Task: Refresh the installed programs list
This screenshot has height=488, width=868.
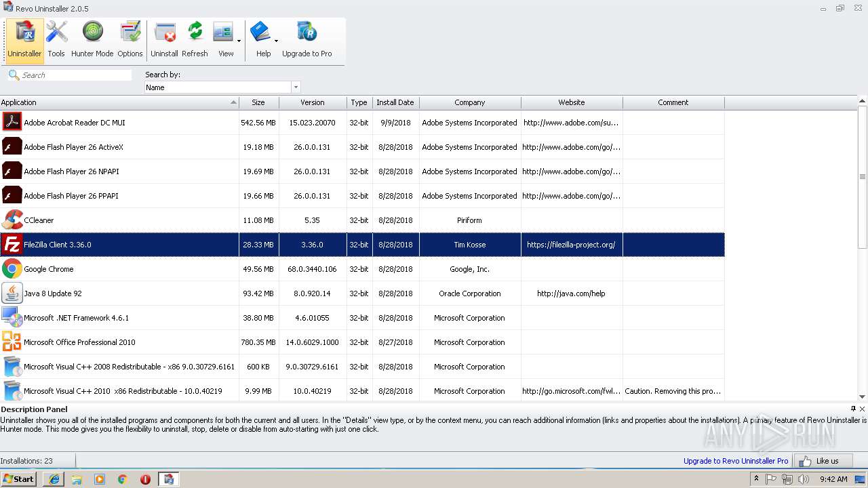Action: 195,40
